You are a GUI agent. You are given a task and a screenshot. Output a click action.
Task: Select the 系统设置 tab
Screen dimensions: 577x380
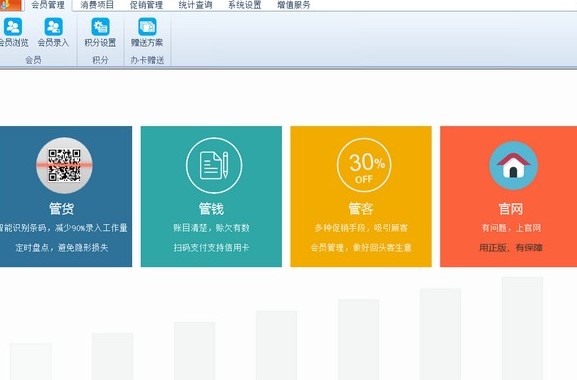(245, 5)
